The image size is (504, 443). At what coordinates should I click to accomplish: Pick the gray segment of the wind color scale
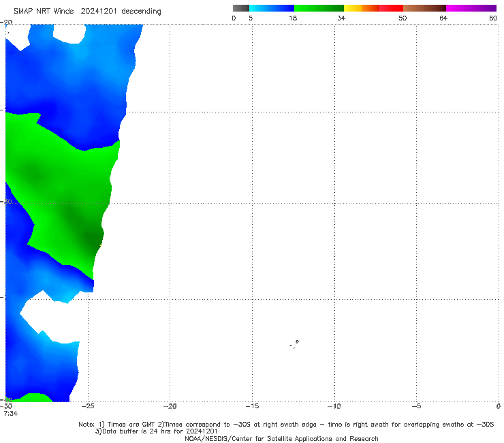(241, 8)
